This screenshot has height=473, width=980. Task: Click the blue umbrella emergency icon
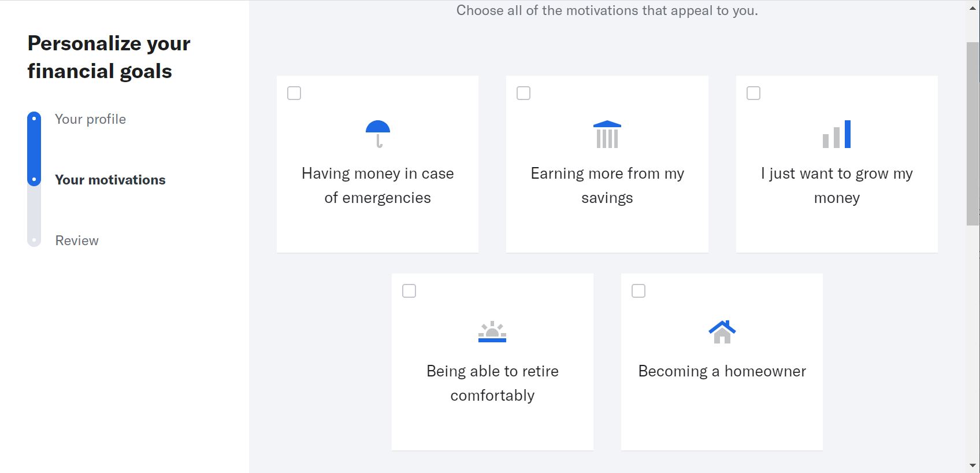coord(377,134)
